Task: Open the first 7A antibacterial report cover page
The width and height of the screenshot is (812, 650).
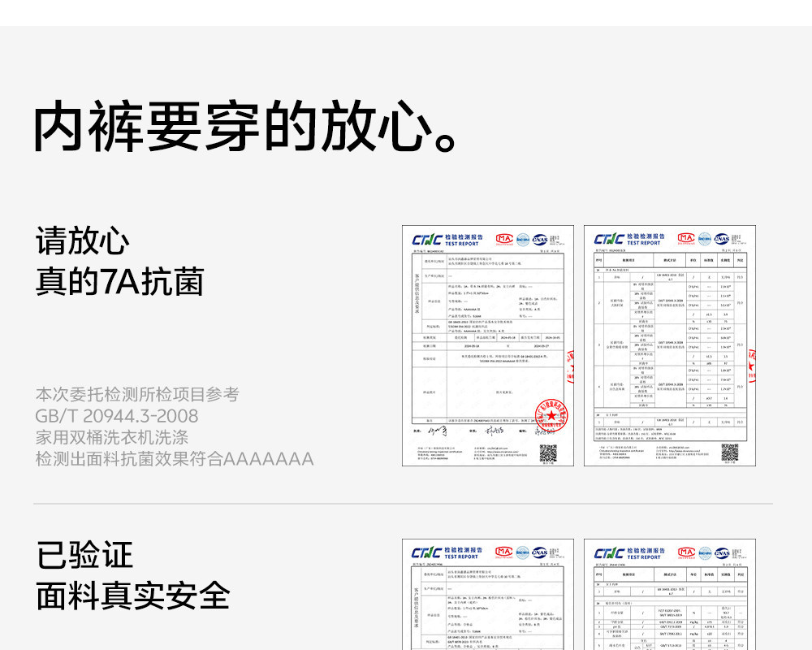Action: (488, 346)
